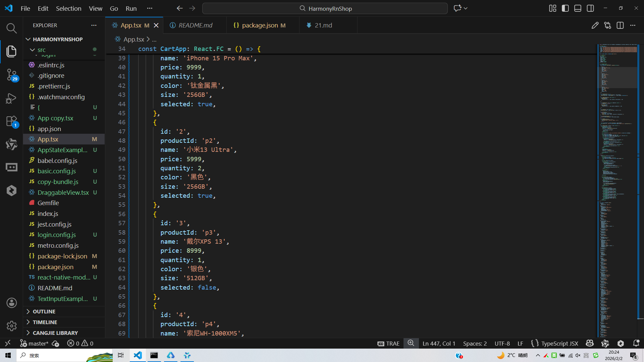Image resolution: width=644 pixels, height=362 pixels.
Task: Go back using the navigation arrow
Action: tap(180, 8)
